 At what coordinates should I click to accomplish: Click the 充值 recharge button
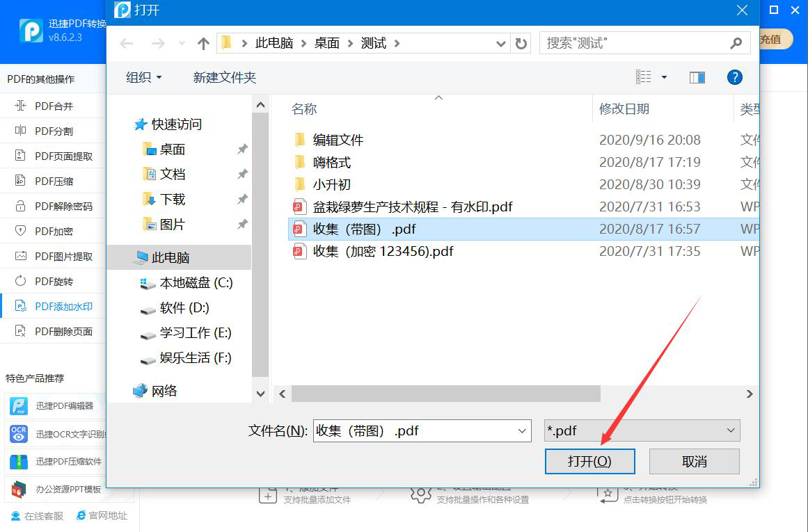[x=775, y=39]
